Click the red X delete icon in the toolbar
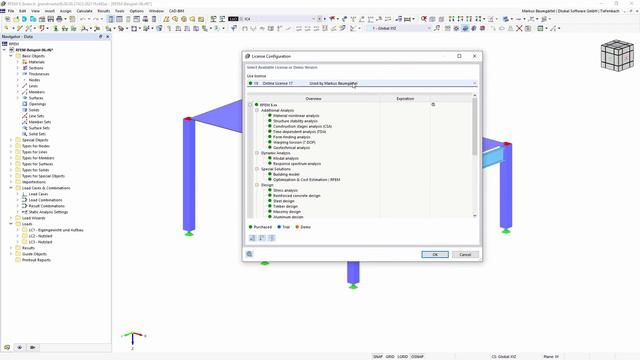The width and height of the screenshot is (640, 360). click(519, 28)
